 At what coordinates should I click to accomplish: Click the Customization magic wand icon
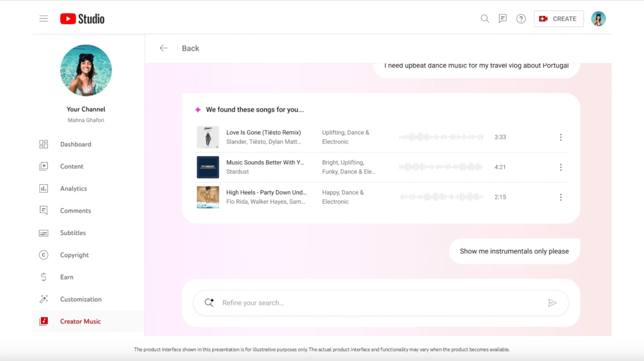(x=44, y=299)
